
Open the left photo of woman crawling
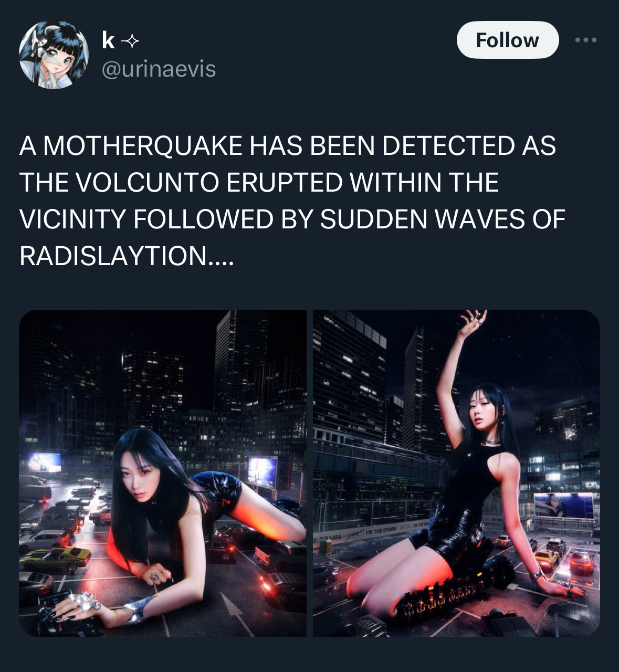coord(162,473)
